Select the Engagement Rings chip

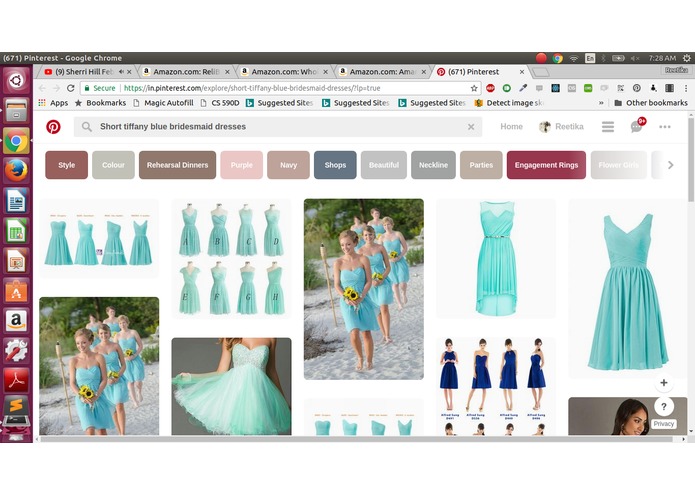click(546, 165)
